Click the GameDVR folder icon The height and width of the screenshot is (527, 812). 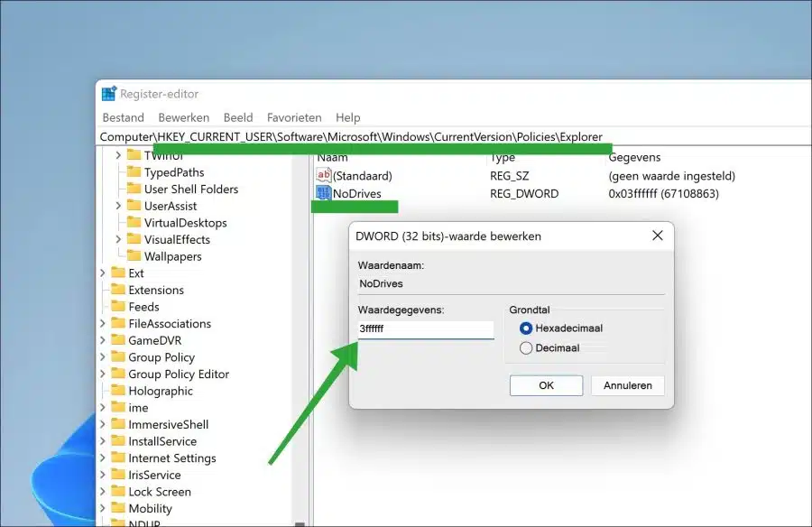coord(118,340)
